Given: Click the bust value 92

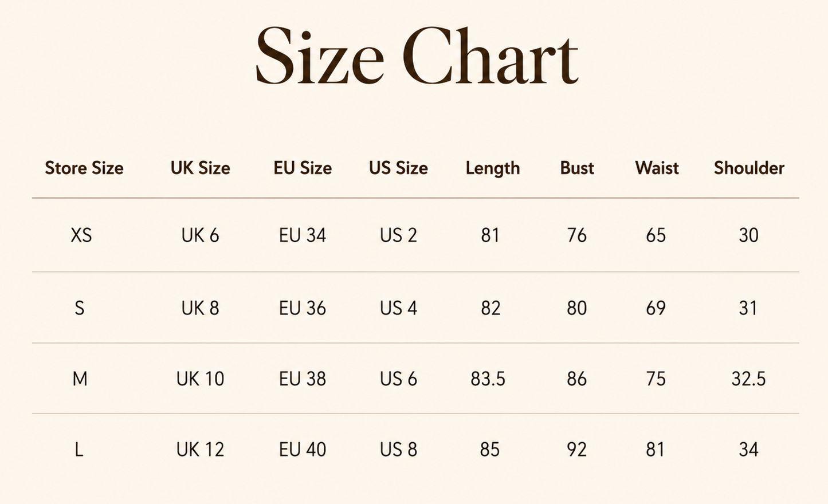Looking at the screenshot, I should coord(577,450).
